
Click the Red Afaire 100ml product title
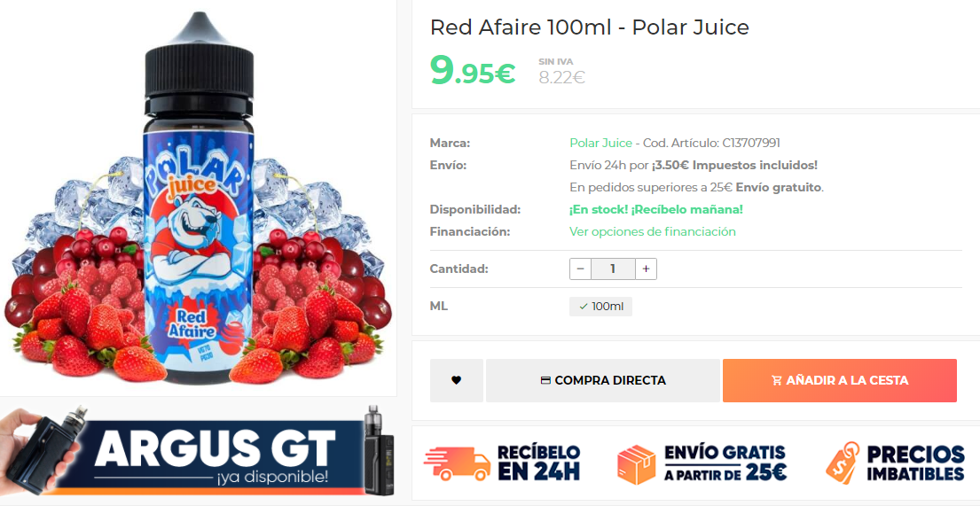590,27
